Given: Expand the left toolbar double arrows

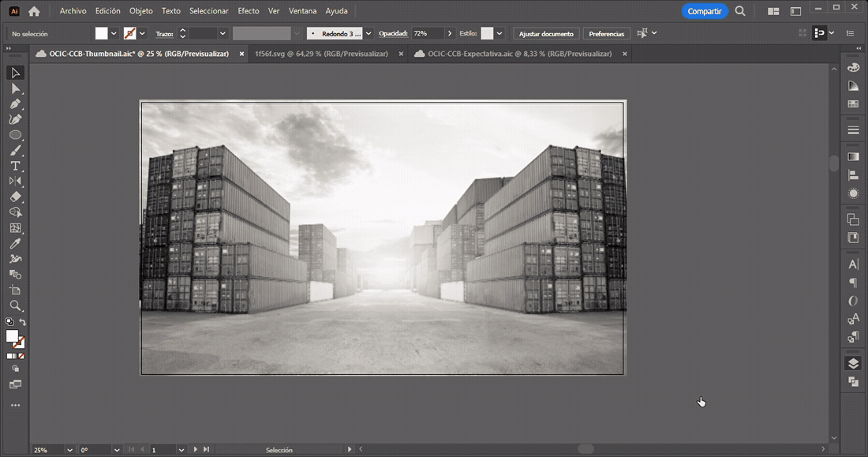Looking at the screenshot, I should tap(9, 49).
